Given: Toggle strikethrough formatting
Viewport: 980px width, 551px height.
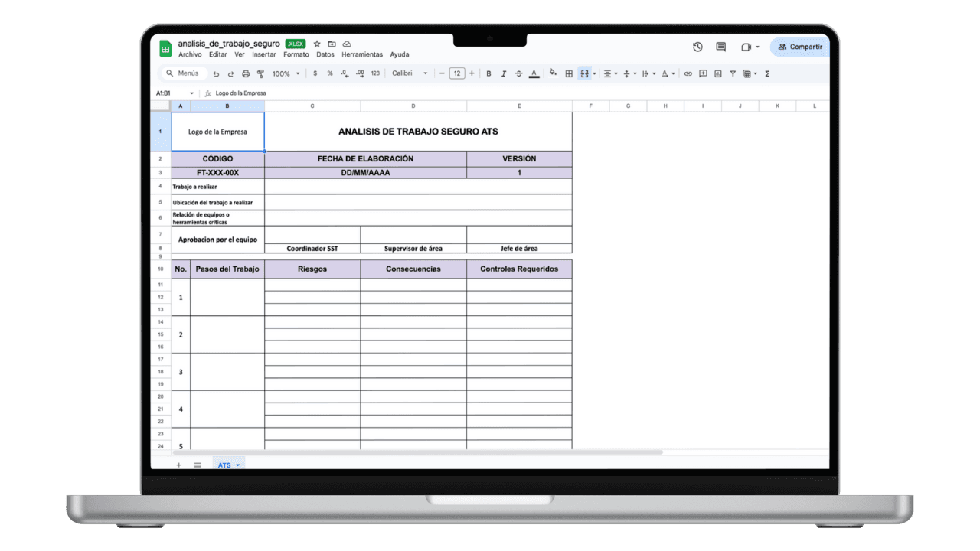Looking at the screenshot, I should click(x=518, y=73).
